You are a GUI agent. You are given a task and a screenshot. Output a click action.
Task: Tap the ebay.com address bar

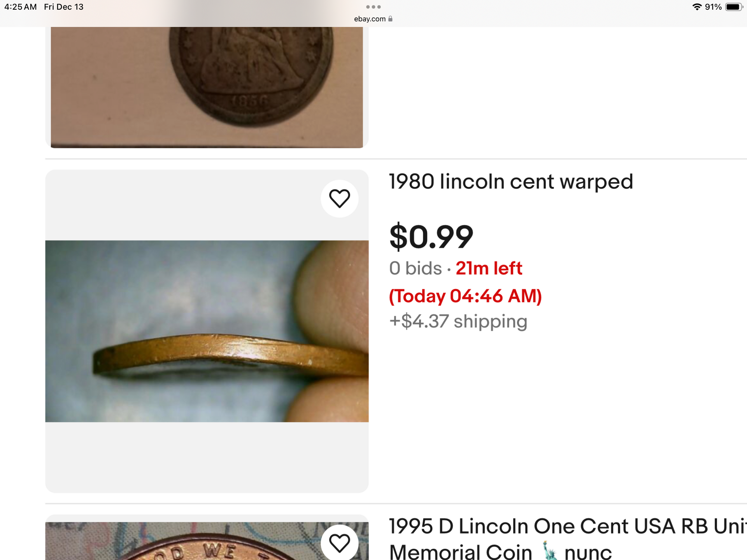click(370, 19)
